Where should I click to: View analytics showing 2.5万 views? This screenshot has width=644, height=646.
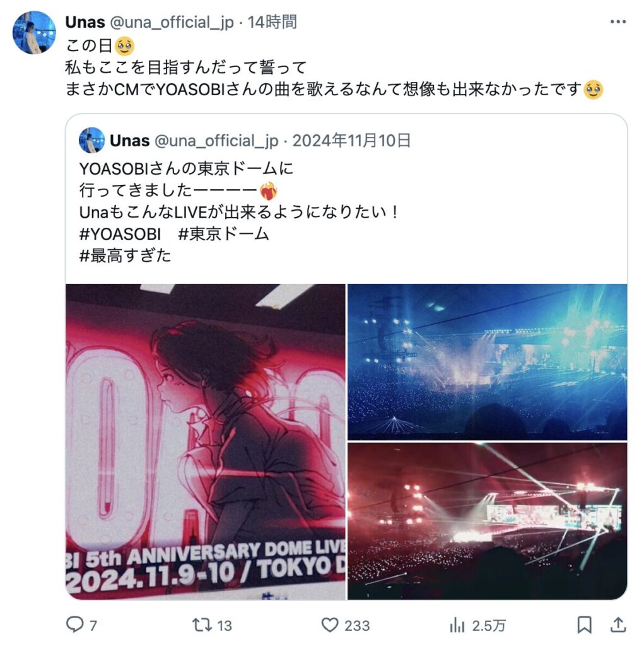click(x=457, y=625)
